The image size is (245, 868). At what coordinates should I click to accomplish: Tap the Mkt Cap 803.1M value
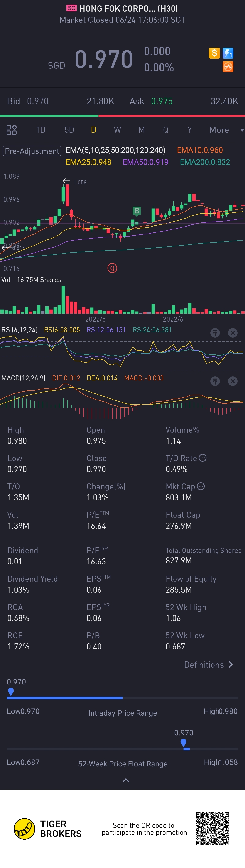click(179, 497)
